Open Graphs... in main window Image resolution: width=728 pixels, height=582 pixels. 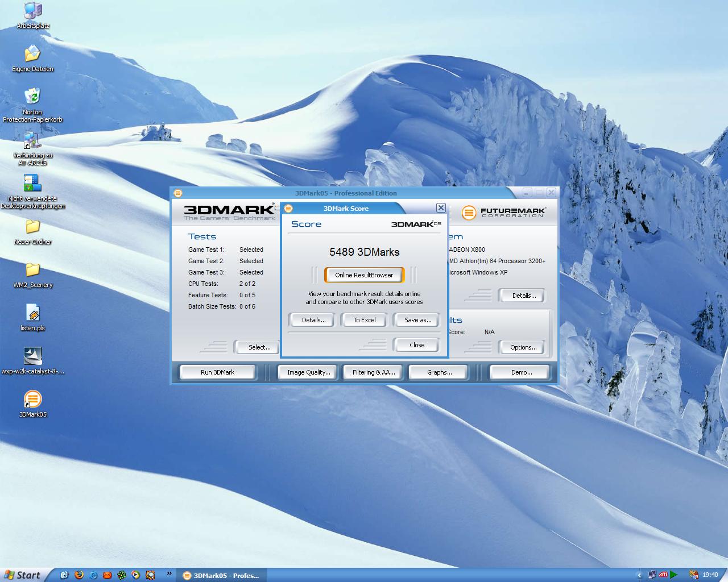440,372
